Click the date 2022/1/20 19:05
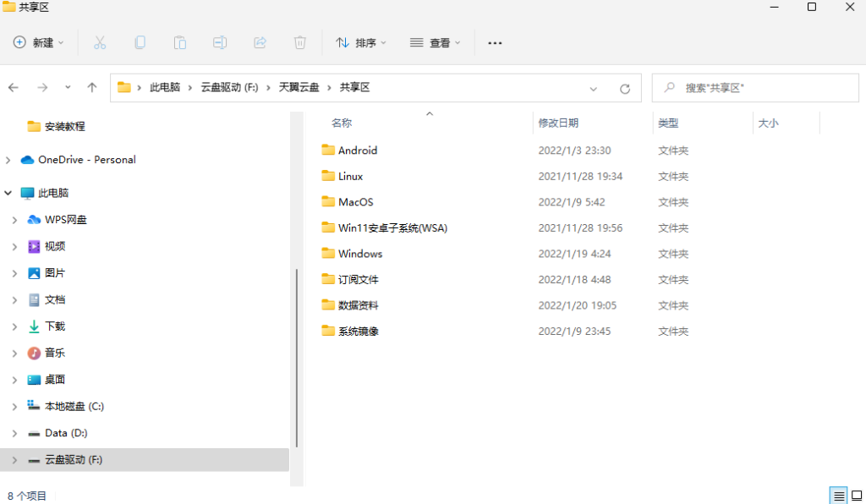The image size is (866, 504). (577, 305)
